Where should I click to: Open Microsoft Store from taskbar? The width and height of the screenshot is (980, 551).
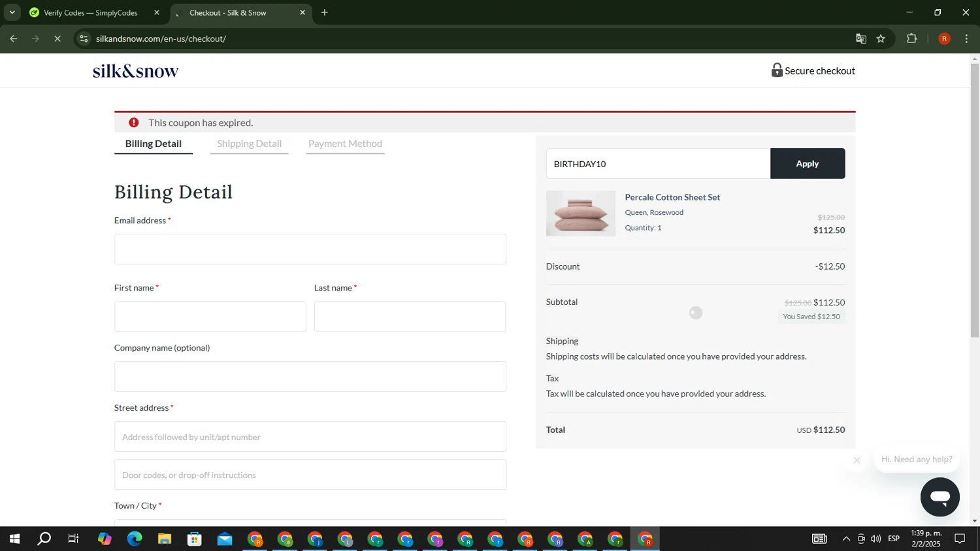pos(195,539)
